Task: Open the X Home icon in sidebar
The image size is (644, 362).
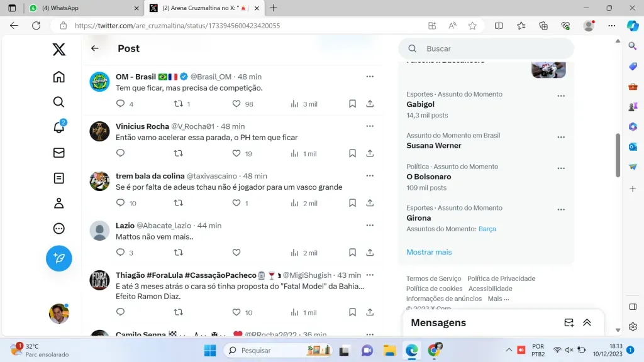Action: tap(58, 77)
